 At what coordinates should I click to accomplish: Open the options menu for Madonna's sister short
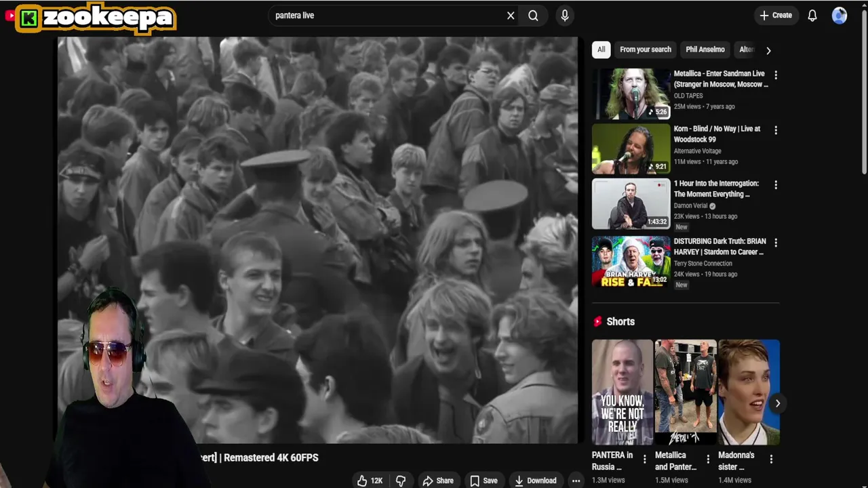[x=771, y=460]
